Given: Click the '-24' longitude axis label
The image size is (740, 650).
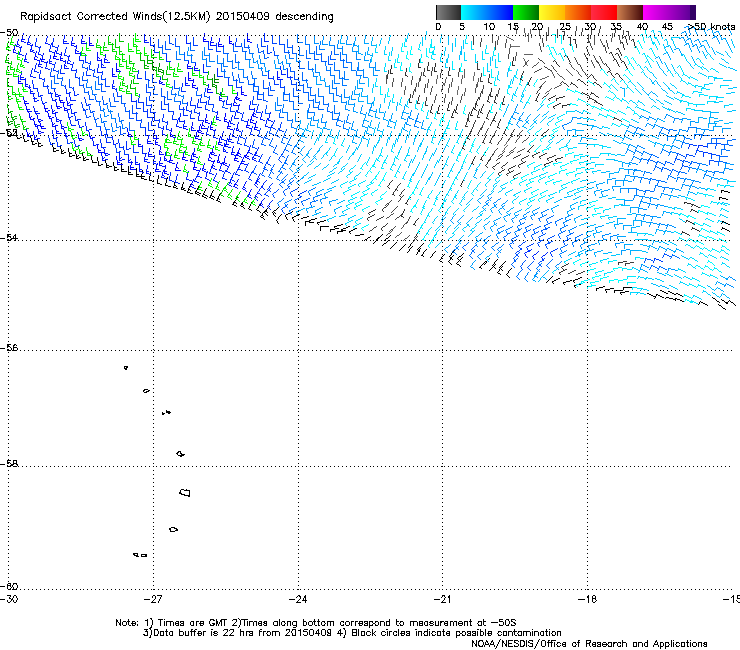Looking at the screenshot, I should (x=298, y=599).
